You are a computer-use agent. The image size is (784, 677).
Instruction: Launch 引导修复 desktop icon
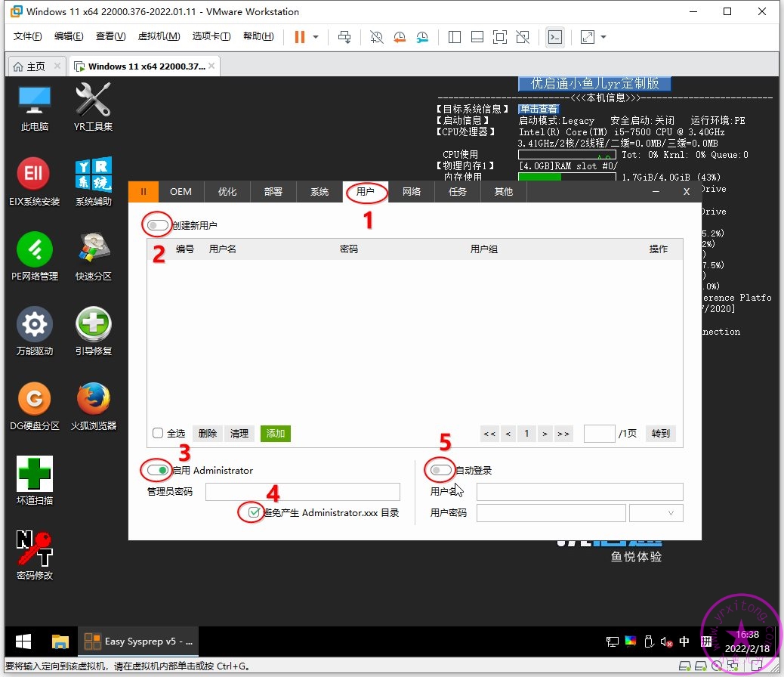94,331
